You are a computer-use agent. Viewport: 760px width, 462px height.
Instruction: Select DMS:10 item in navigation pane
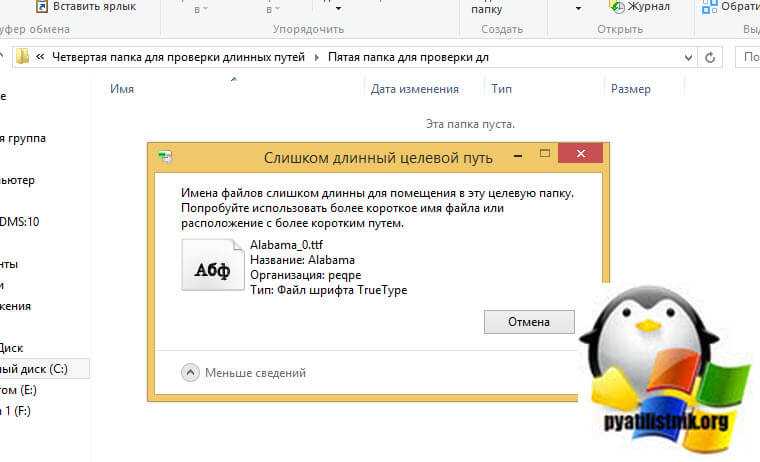tap(19, 222)
